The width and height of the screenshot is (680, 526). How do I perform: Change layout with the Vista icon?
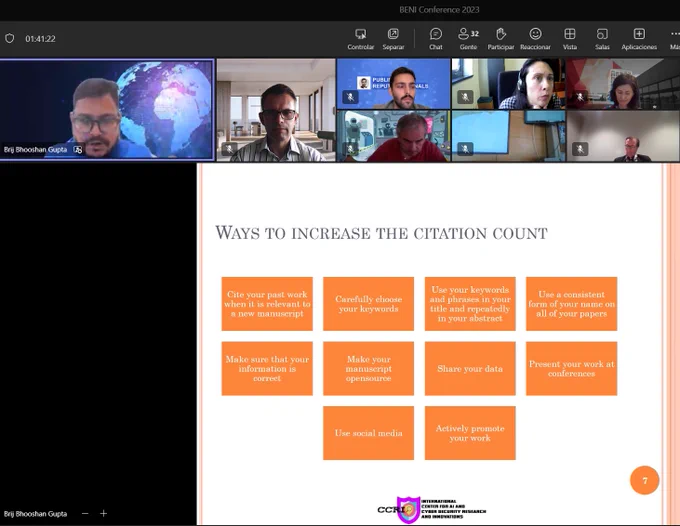pyautogui.click(x=570, y=39)
